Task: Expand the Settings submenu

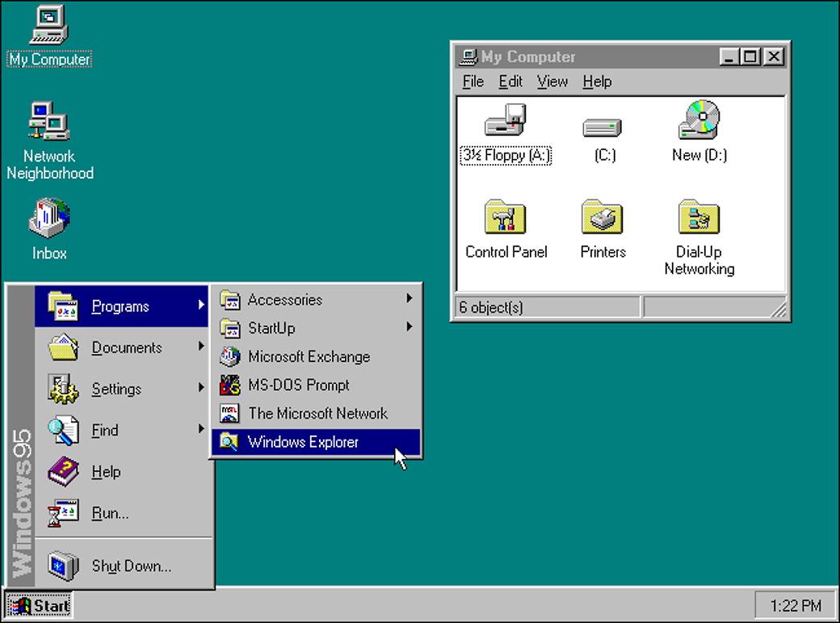Action: pos(116,389)
